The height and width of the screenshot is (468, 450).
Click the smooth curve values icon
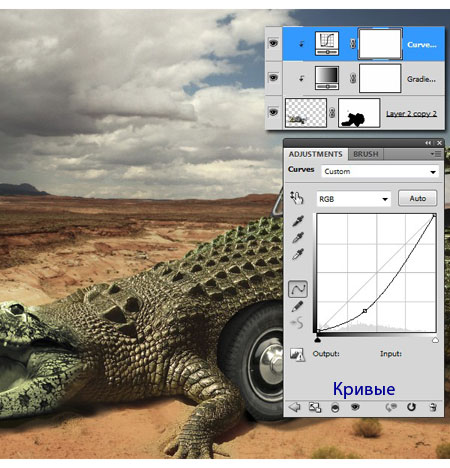point(297,323)
